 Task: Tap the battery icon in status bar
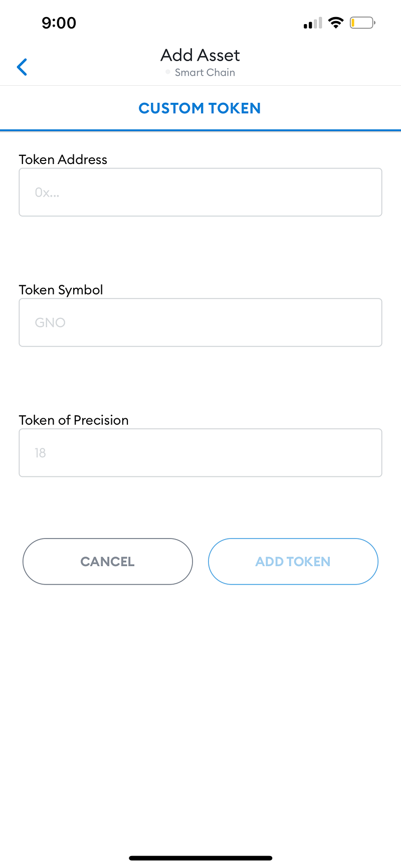[362, 23]
